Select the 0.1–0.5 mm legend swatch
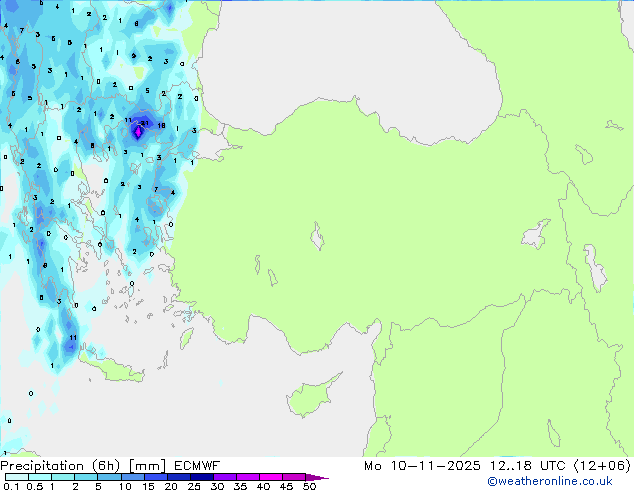634x490 pixels. [x=17, y=477]
